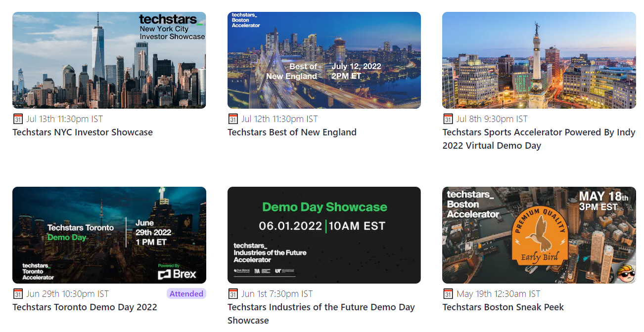This screenshot has height=332, width=644.
Task: Select the Jun 1st 7:30pm IST date
Action: [x=277, y=294]
